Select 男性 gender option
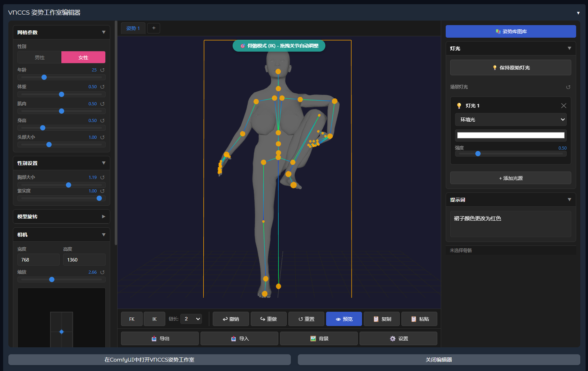 coord(39,58)
